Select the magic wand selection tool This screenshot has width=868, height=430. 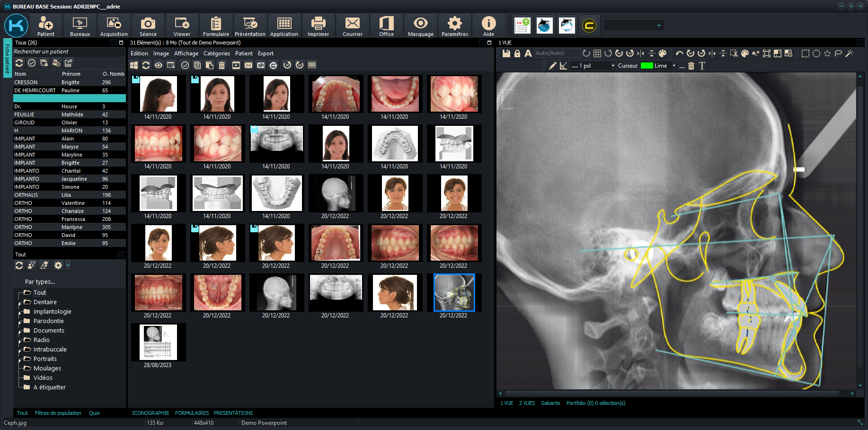click(849, 53)
